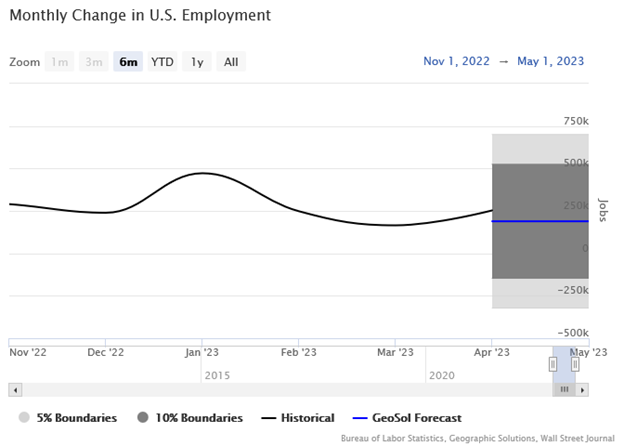Click the scrollbar right arrow
The image size is (624, 446).
[x=583, y=389]
